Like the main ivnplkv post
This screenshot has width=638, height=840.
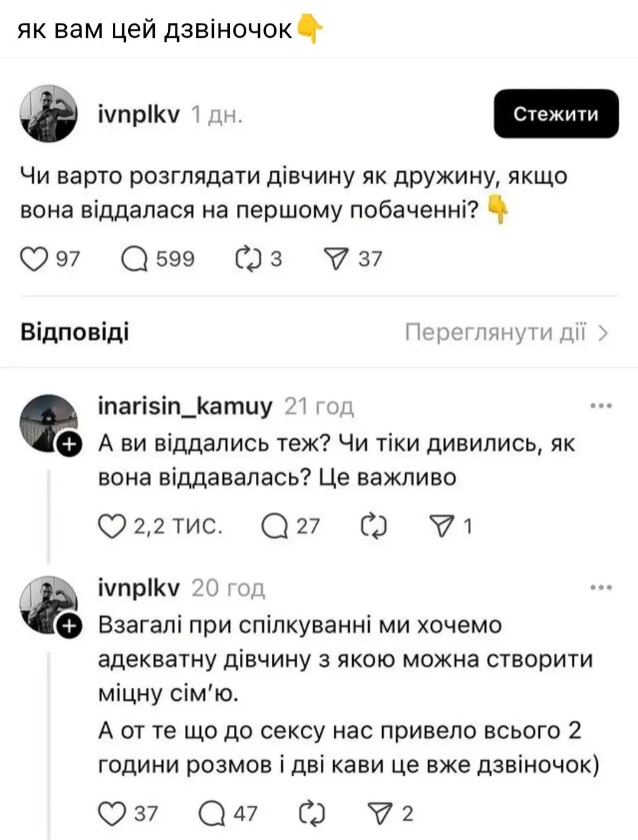pos(34,259)
